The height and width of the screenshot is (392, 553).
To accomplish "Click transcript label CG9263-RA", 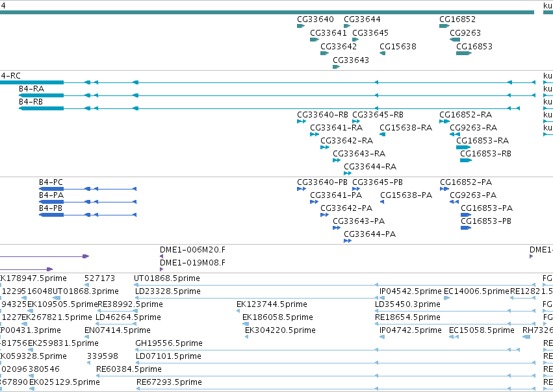I will click(473, 127).
